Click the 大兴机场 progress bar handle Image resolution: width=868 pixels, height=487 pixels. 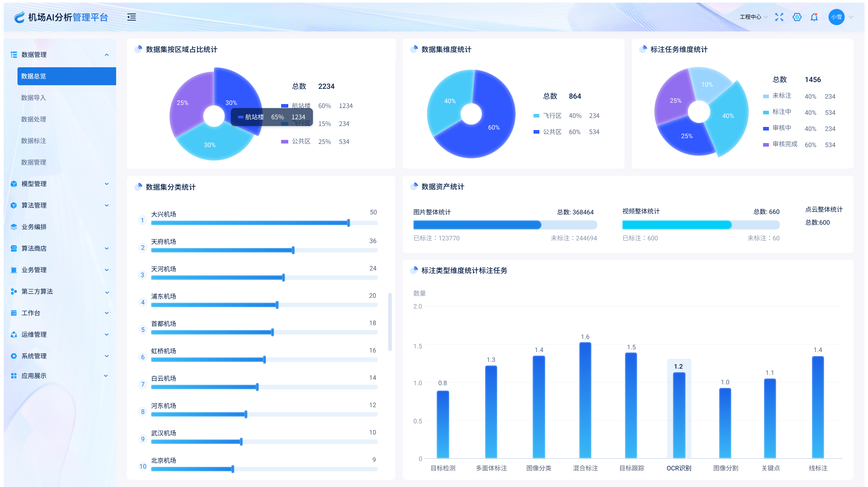coord(348,223)
